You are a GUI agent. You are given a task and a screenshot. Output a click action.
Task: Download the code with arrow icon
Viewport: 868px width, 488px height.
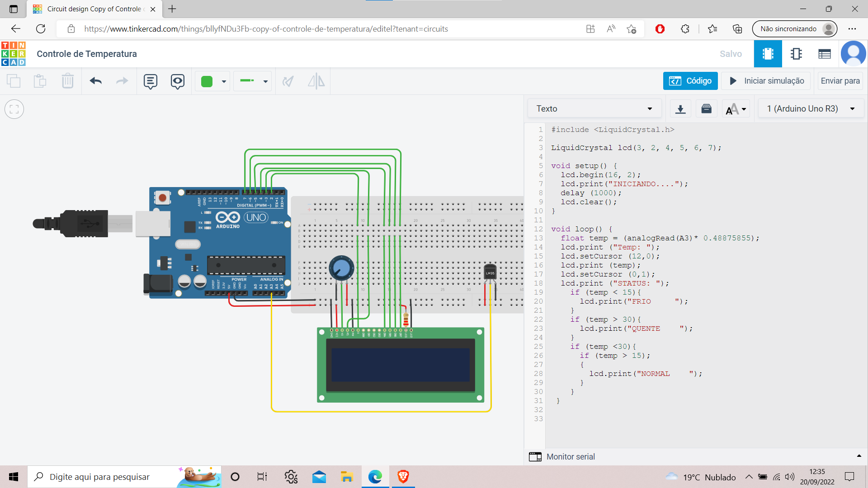tap(680, 109)
